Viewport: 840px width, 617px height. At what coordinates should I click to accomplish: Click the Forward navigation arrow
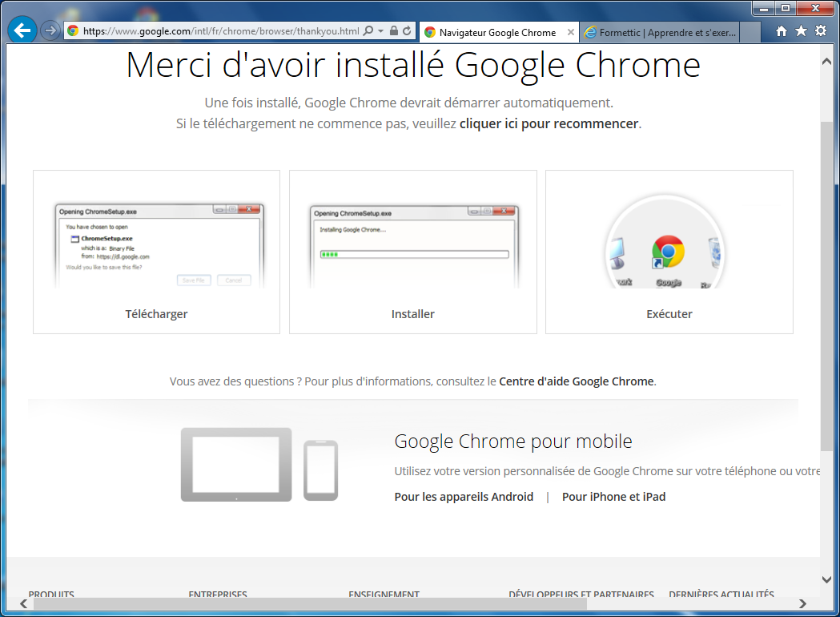coord(50,30)
